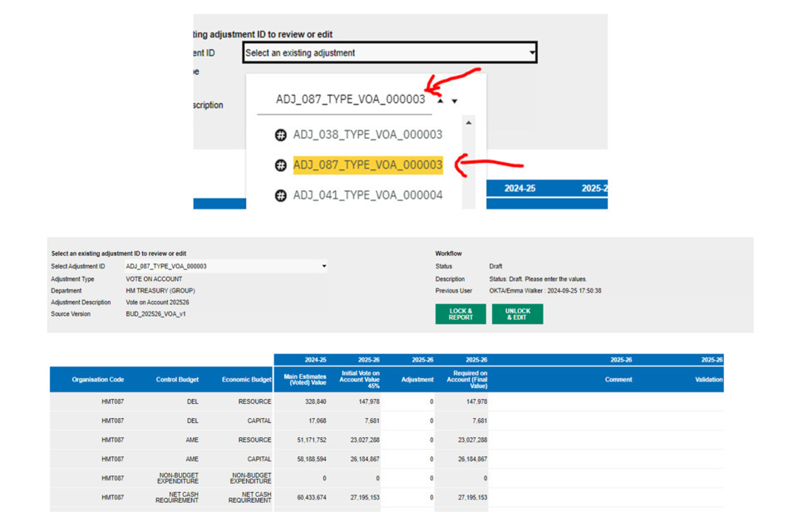Pick ADJ_041_TYPE_VOA_000004 from the list

(x=367, y=195)
